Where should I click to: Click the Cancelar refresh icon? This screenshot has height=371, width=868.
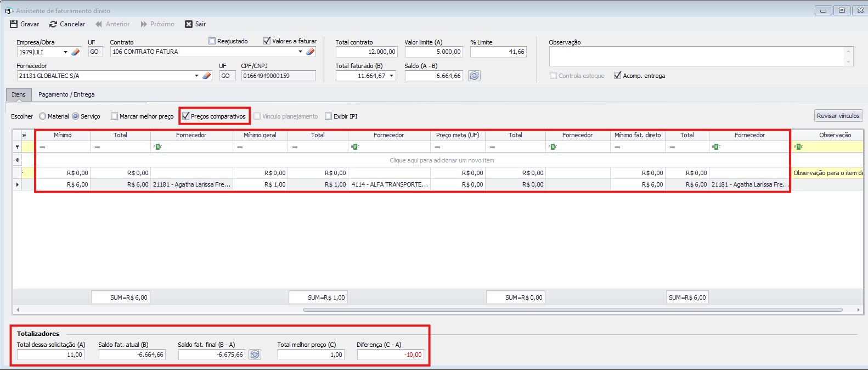(53, 24)
